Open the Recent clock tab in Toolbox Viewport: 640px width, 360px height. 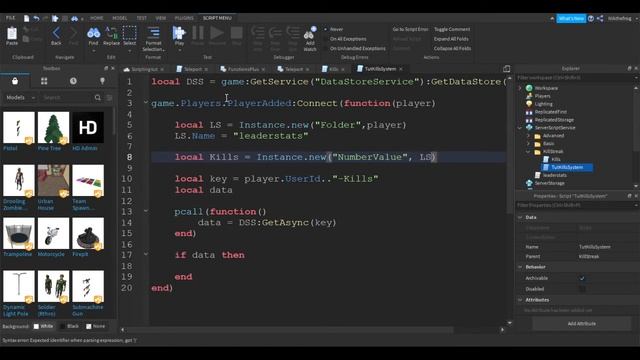(73, 81)
